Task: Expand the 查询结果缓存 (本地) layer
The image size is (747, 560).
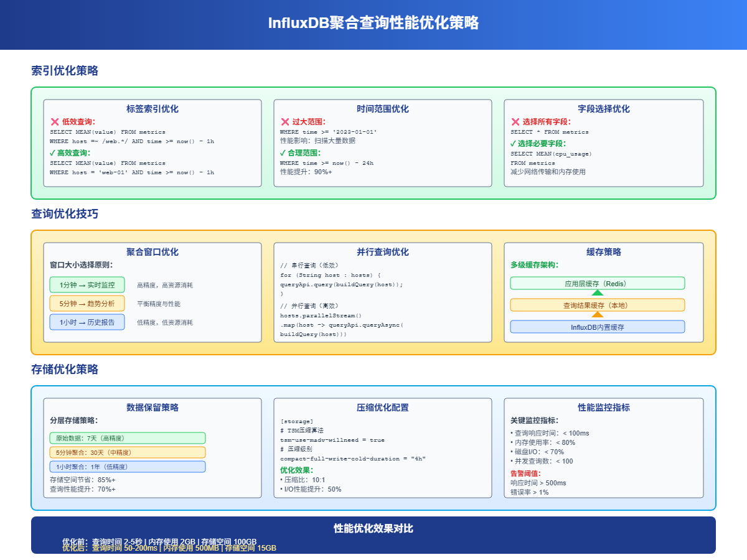Action: (x=597, y=305)
